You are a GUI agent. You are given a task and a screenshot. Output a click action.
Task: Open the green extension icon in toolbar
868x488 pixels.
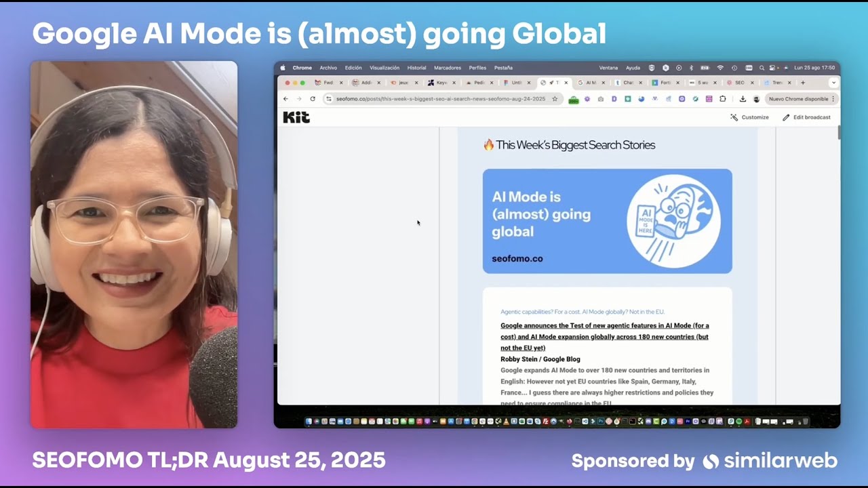coord(574,100)
